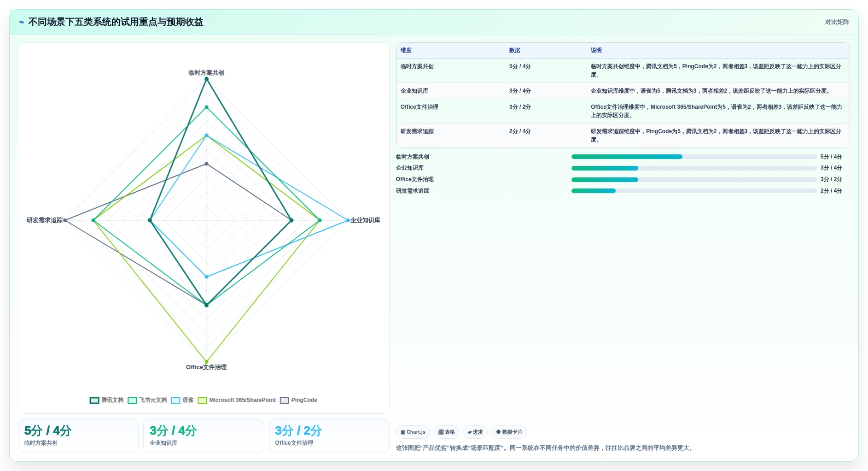868x471 pixels.
Task: Click the 研发需求追踪 progress bar
Action: coord(694,191)
